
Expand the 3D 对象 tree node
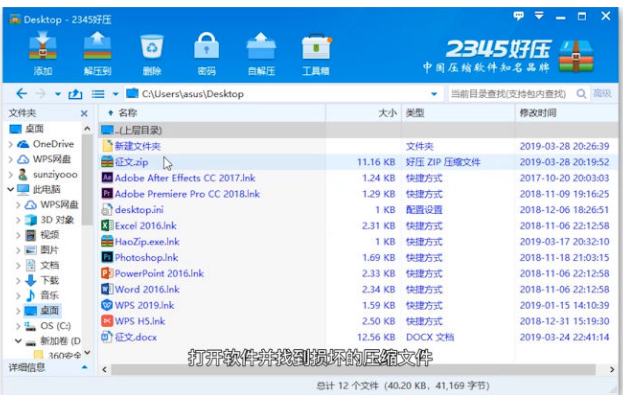coord(18,220)
